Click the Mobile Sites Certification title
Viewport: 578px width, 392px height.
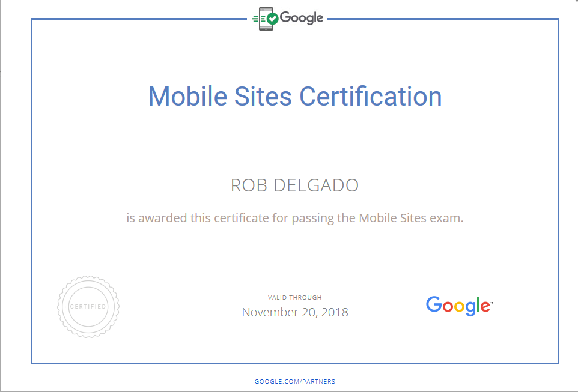coord(294,96)
